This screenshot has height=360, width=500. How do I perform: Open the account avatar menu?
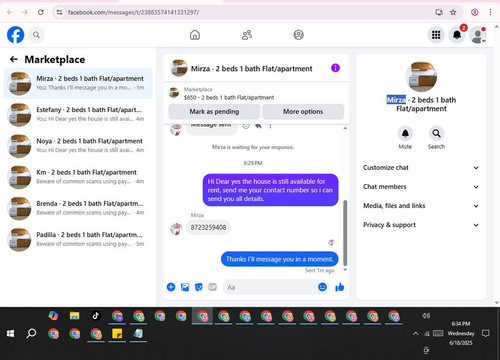click(478, 35)
